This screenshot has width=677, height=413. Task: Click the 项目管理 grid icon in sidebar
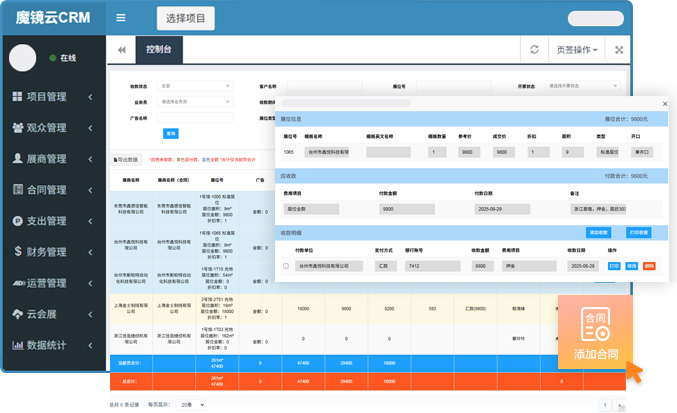17,97
